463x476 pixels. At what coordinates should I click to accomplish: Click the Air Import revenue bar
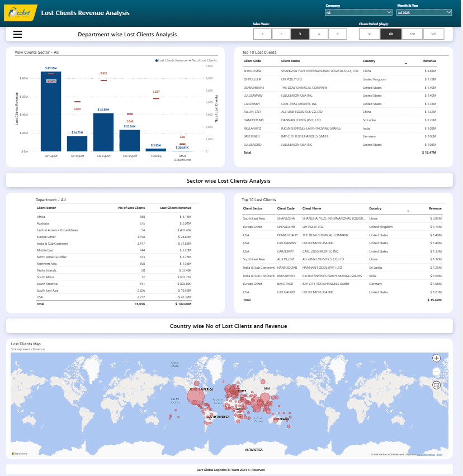click(x=77, y=144)
